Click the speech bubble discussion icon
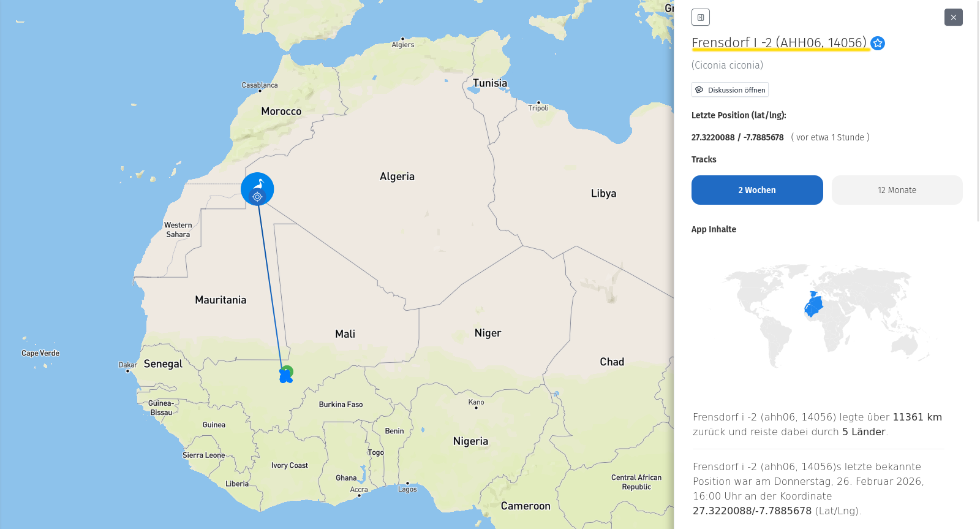 [x=699, y=90]
